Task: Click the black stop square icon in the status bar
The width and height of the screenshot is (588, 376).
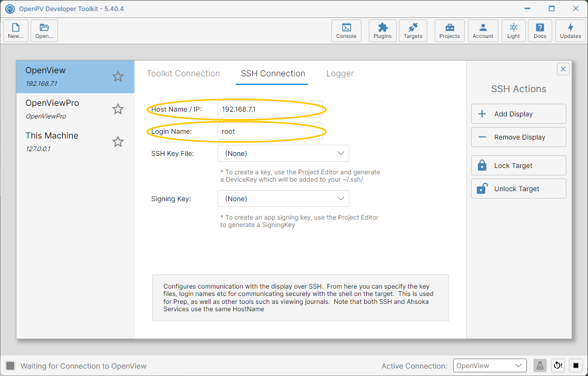Action: (x=576, y=365)
